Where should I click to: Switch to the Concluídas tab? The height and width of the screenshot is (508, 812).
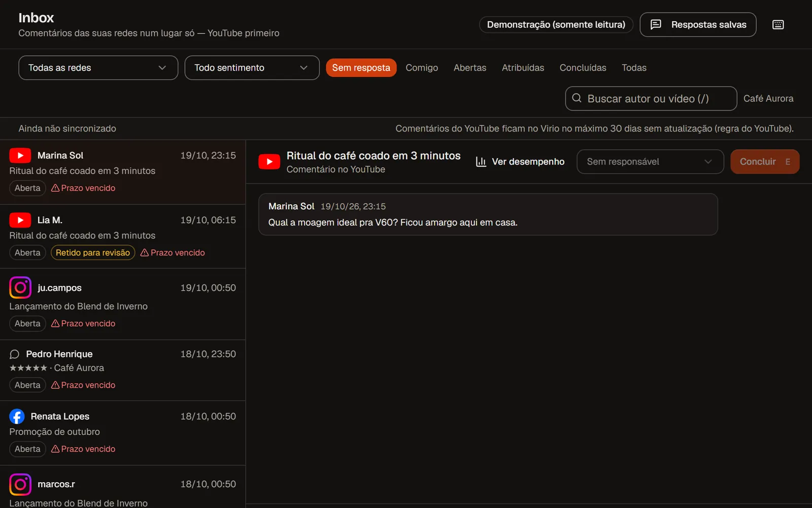583,68
